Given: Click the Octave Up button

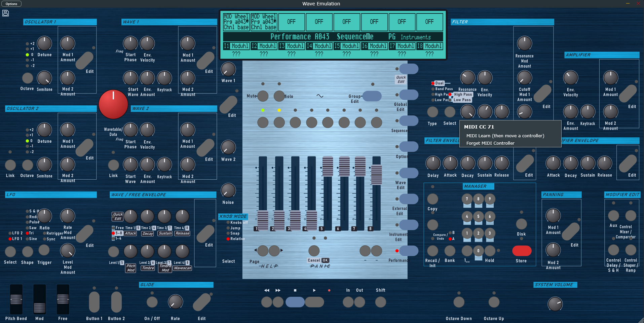Looking at the screenshot, I should (x=494, y=302).
